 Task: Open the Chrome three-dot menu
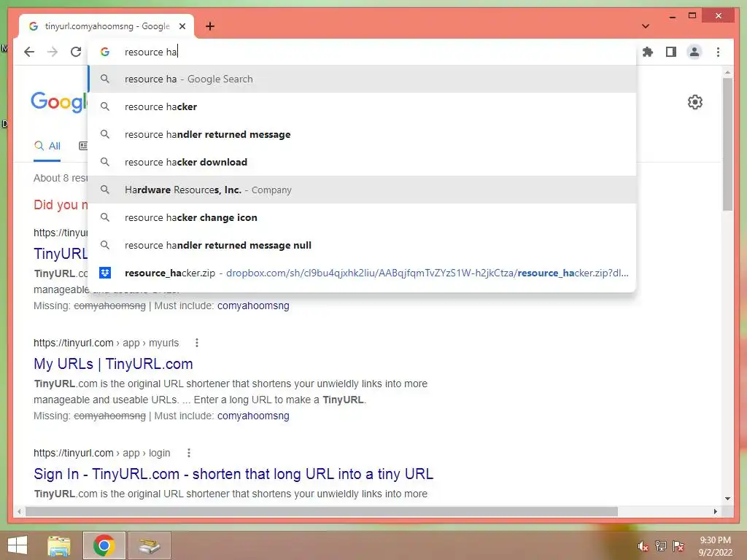click(718, 52)
